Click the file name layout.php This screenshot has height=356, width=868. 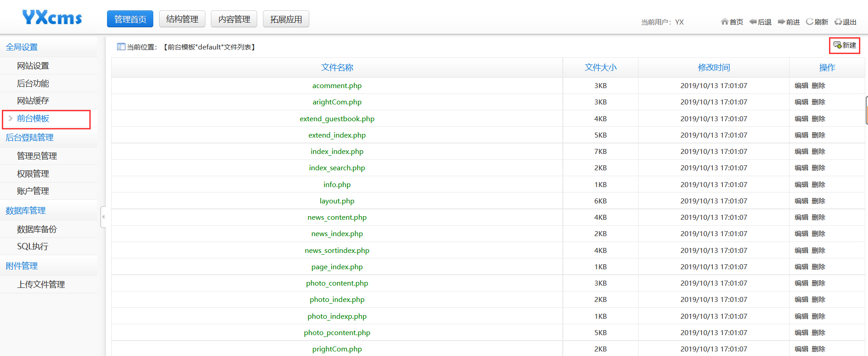coord(337,201)
